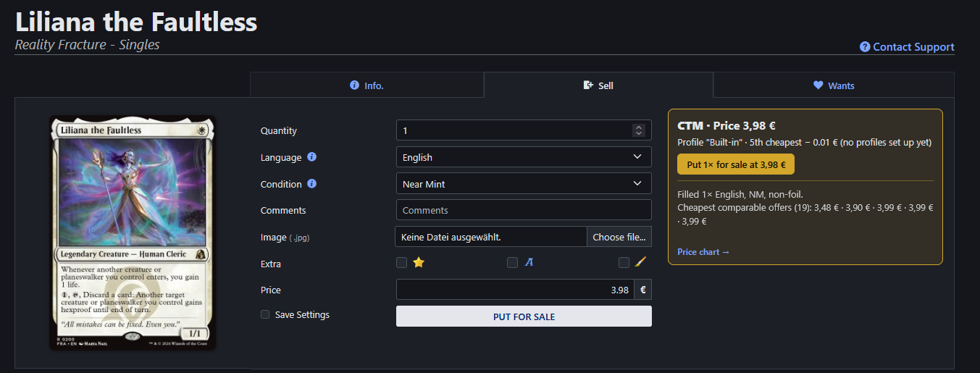This screenshot has width=980, height=373.
Task: Click the paintbrush altered icon
Action: [x=640, y=263]
